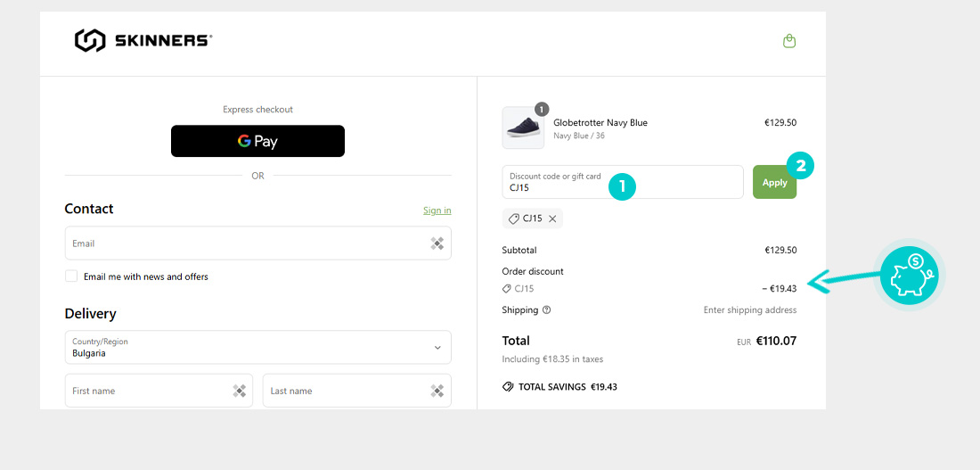980x470 pixels.
Task: Pay with Google Pay express checkout
Action: point(257,141)
